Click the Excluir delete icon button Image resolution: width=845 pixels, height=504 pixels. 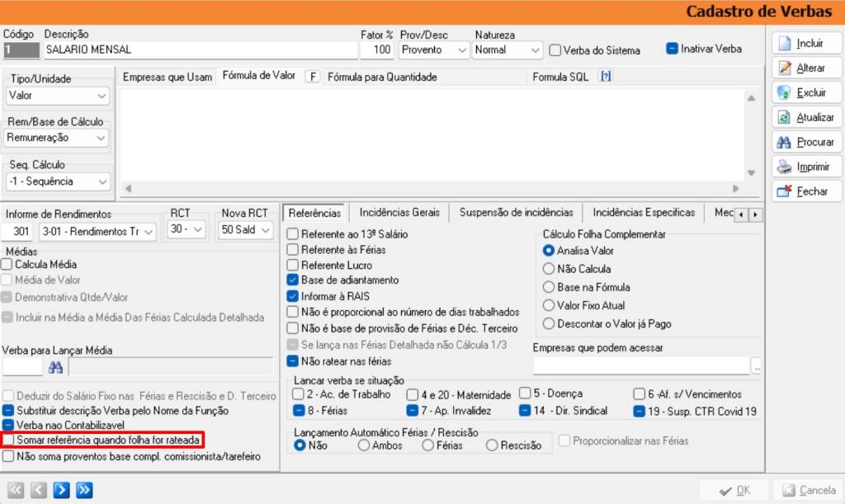click(805, 92)
